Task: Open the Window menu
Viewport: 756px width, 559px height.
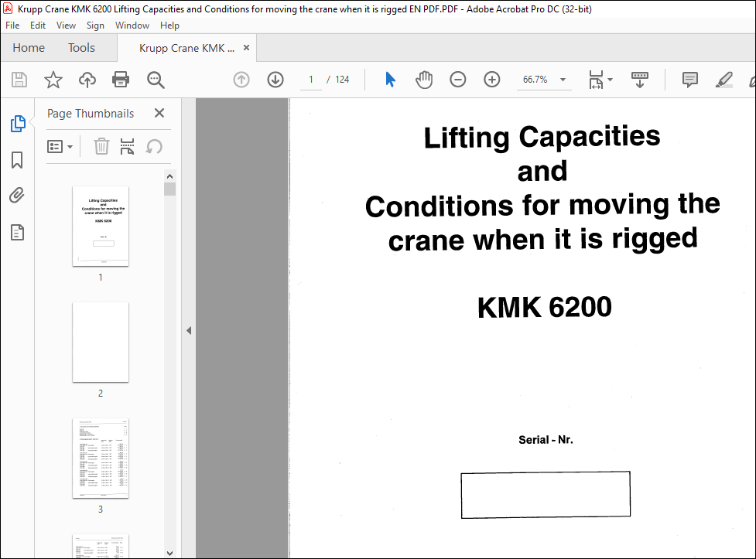Action: (x=132, y=25)
